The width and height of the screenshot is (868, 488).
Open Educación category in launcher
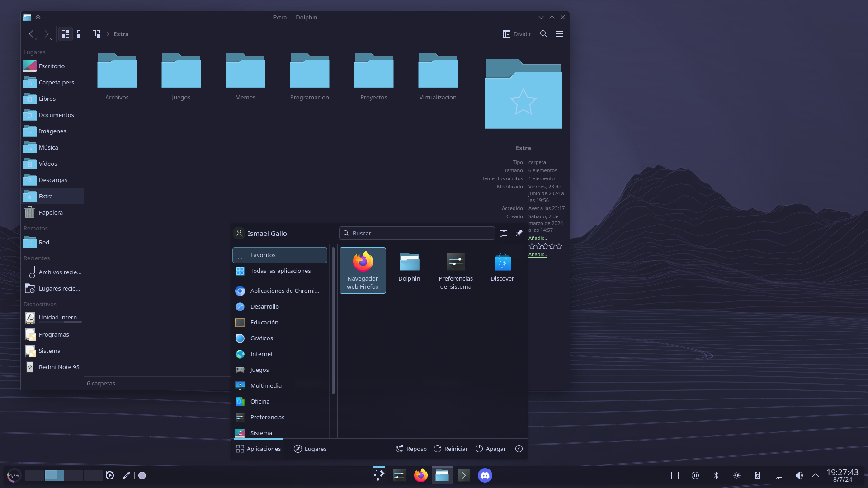[280, 322]
